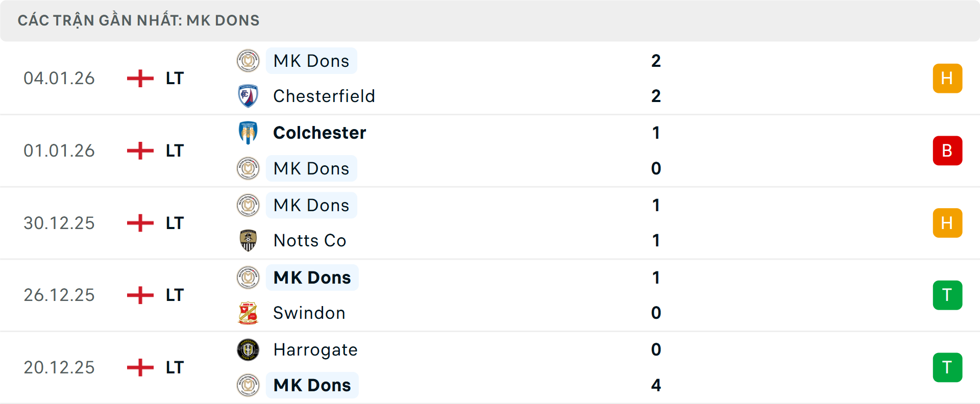The width and height of the screenshot is (980, 404).
Task: Click the yellow H result badge for Chesterfield draw
Action: [947, 78]
